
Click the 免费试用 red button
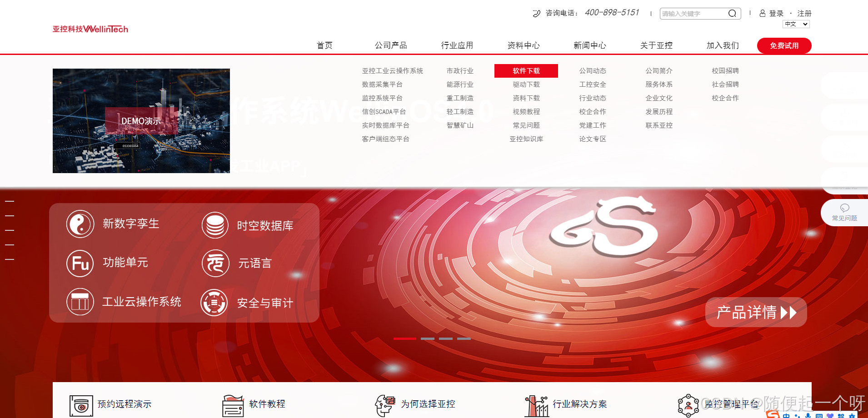pos(783,45)
